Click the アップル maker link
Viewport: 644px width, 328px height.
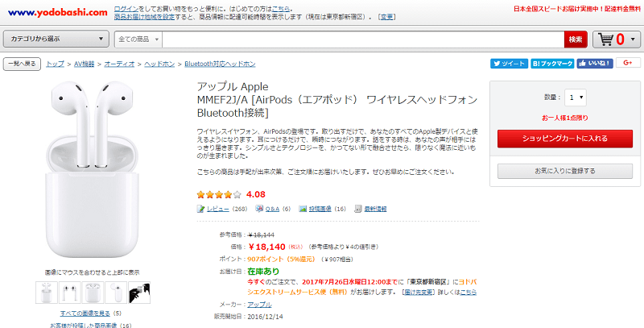(259, 305)
